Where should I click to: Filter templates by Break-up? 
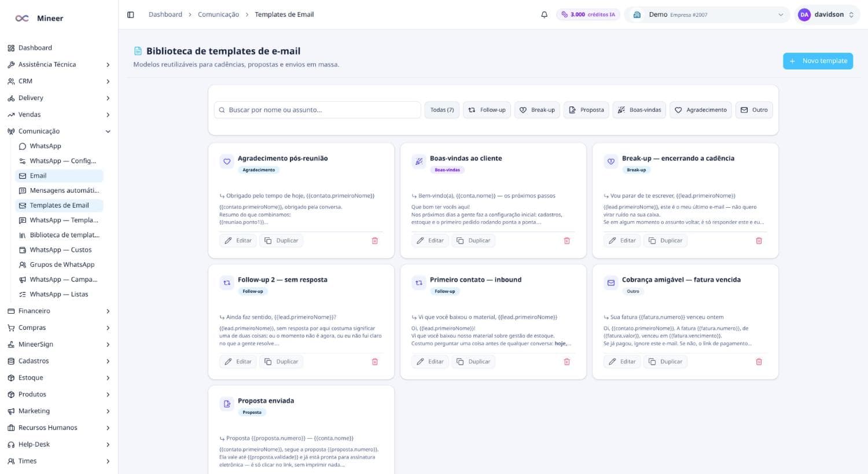coord(537,110)
